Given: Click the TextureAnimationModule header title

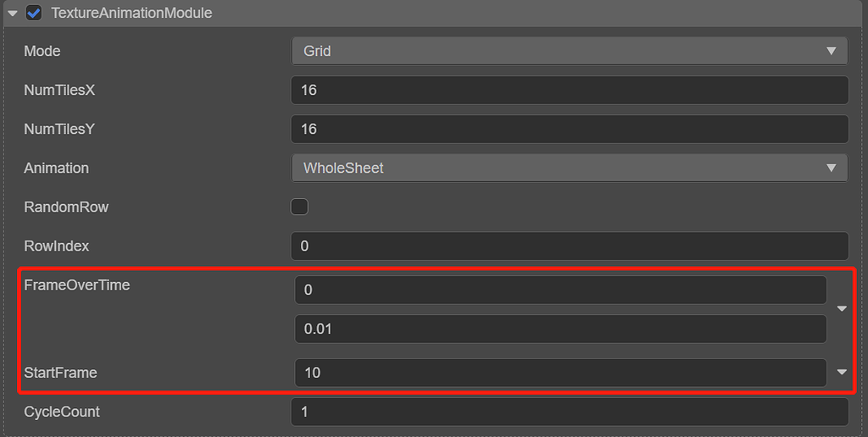Looking at the screenshot, I should [x=131, y=14].
